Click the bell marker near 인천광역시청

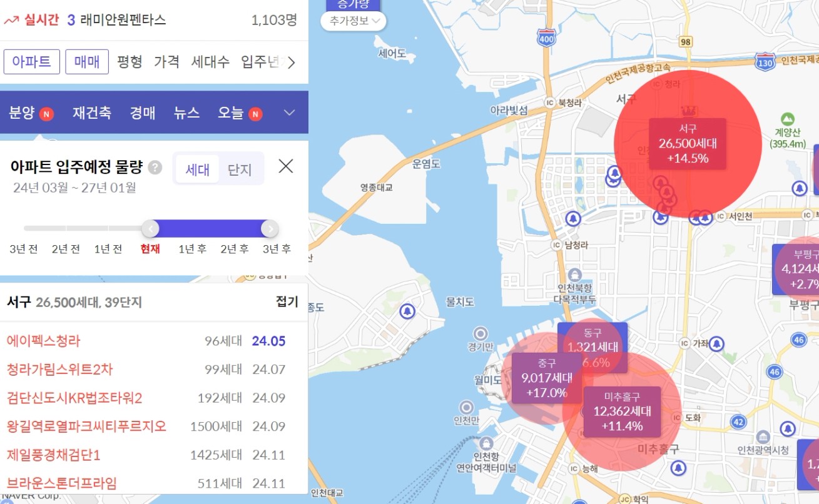click(x=788, y=428)
